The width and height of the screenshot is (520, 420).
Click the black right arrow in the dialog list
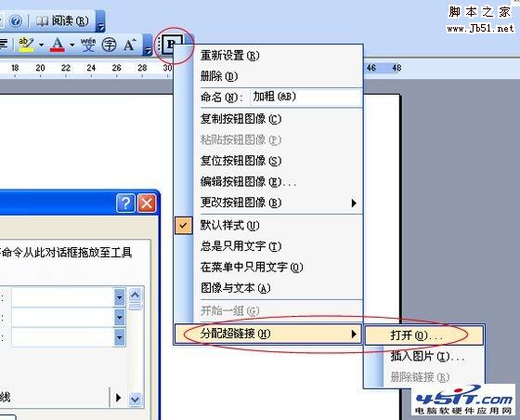(x=118, y=397)
